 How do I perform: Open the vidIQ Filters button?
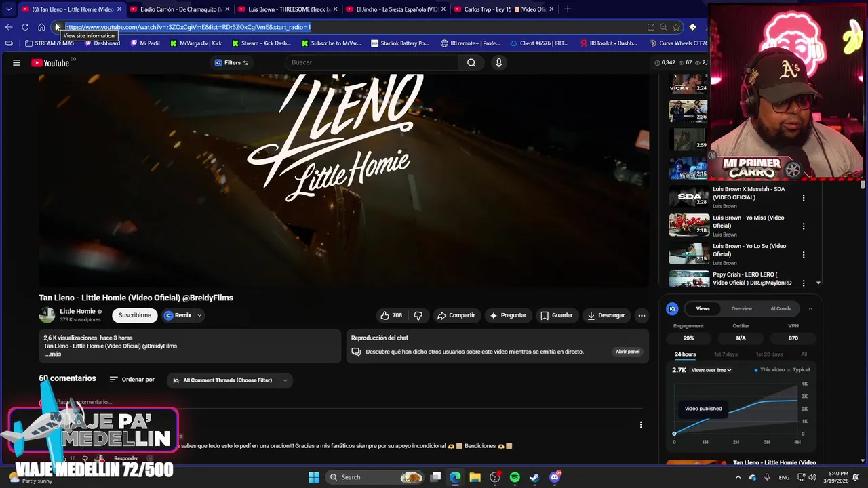231,63
